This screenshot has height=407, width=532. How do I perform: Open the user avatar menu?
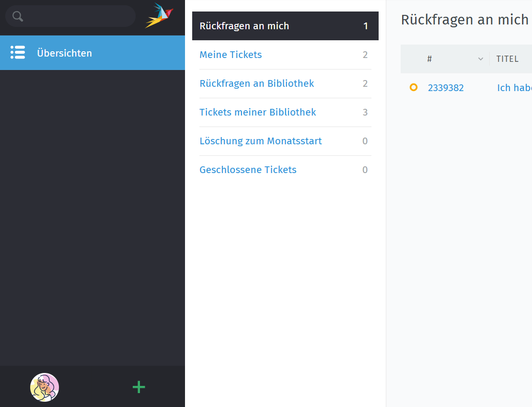point(45,387)
